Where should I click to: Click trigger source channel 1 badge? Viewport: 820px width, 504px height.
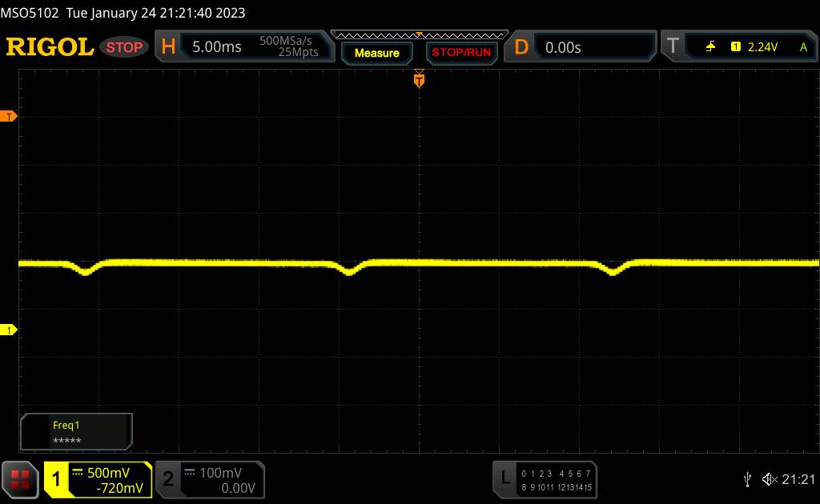[x=736, y=47]
